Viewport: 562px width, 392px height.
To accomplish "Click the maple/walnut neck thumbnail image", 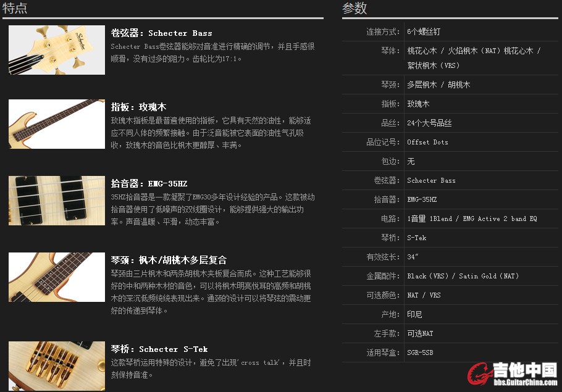I will tap(57, 277).
